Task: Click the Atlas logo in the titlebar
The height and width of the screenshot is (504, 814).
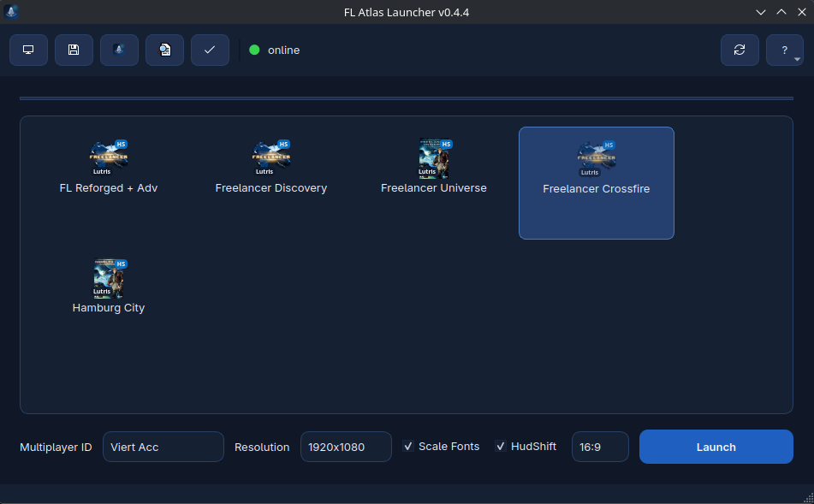Action: [10, 12]
